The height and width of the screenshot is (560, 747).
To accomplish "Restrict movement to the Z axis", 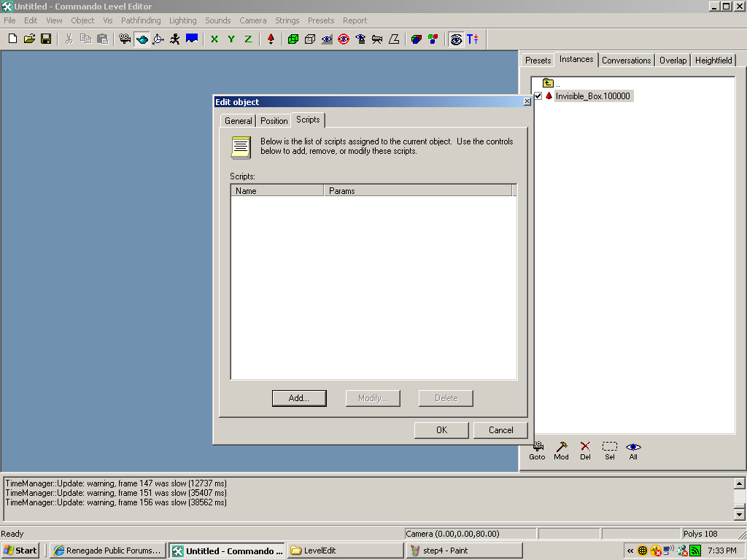I will tap(248, 39).
